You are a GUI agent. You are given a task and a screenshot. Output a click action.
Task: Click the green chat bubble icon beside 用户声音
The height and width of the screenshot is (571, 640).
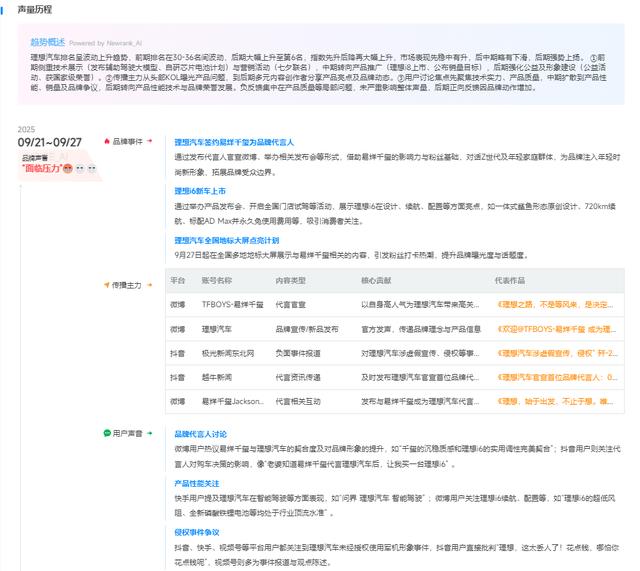(107, 433)
